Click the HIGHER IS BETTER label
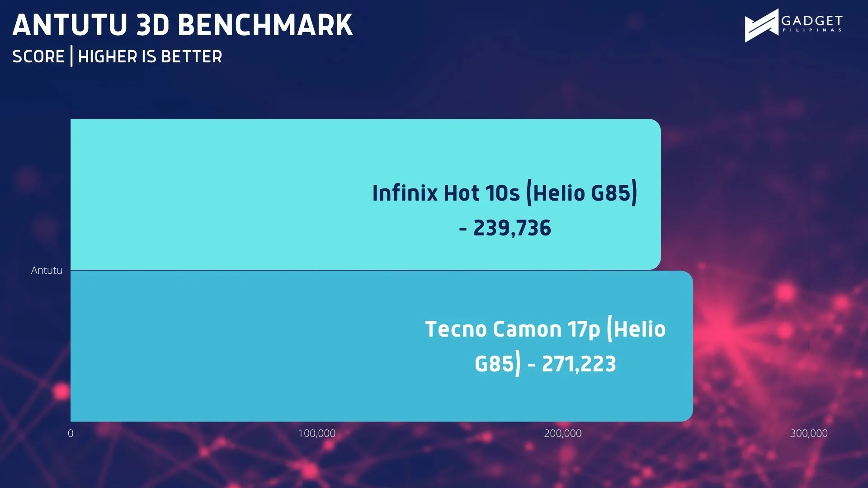The height and width of the screenshot is (488, 868). pos(150,57)
